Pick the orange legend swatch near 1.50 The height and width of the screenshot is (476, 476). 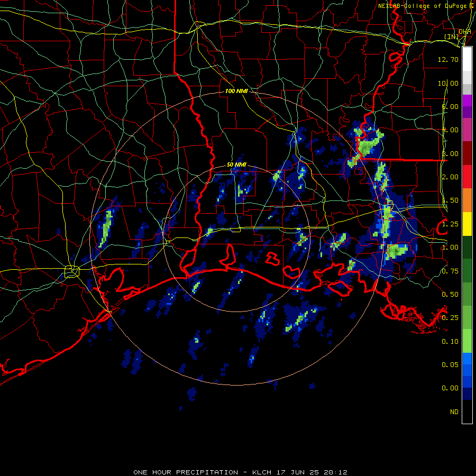click(467, 200)
